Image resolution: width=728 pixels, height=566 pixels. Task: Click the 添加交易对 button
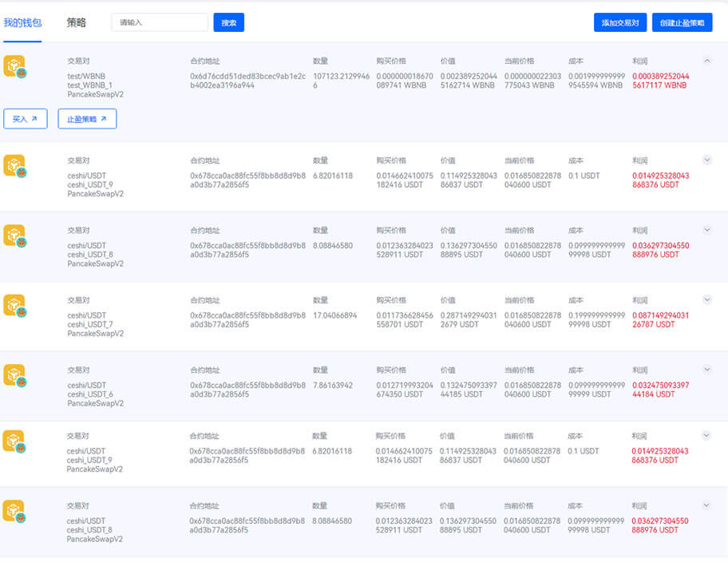point(620,22)
